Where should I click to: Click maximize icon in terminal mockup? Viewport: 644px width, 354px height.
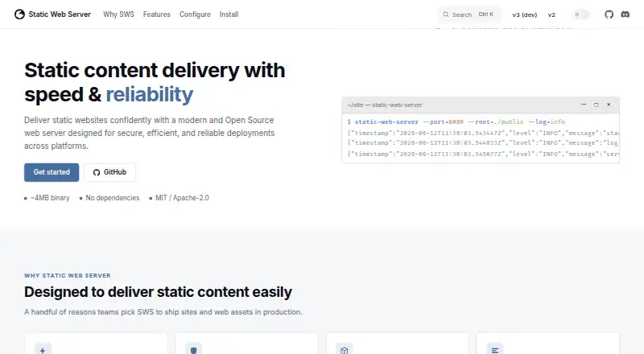[x=596, y=105]
